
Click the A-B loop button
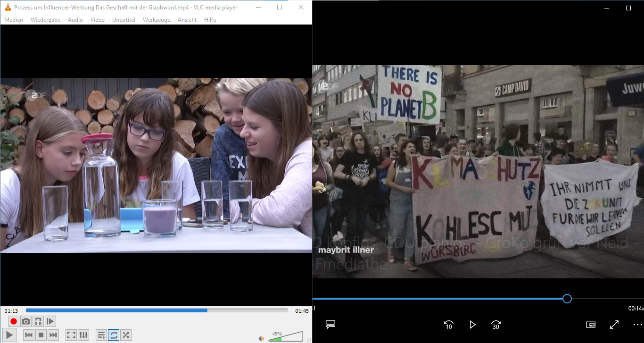pyautogui.click(x=38, y=322)
